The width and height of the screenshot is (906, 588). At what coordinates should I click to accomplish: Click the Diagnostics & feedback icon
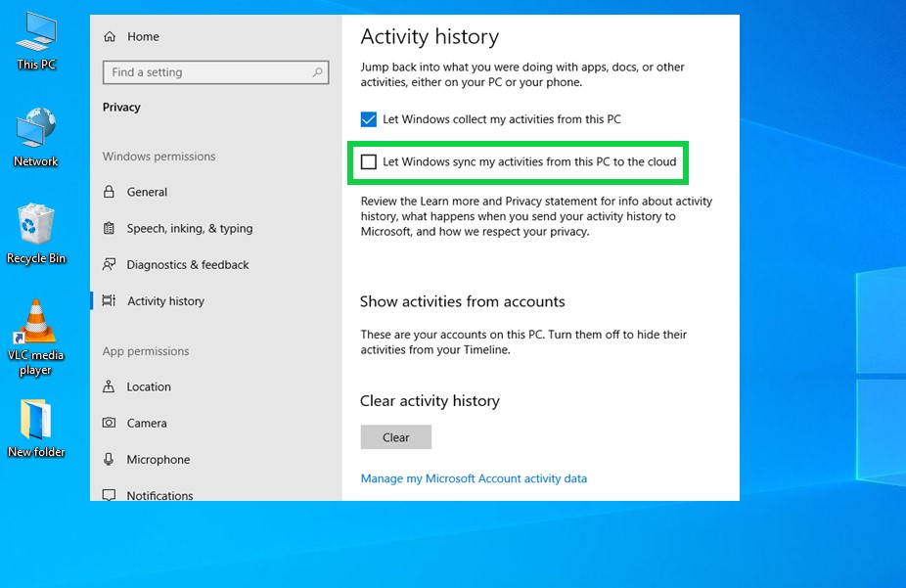pos(109,264)
